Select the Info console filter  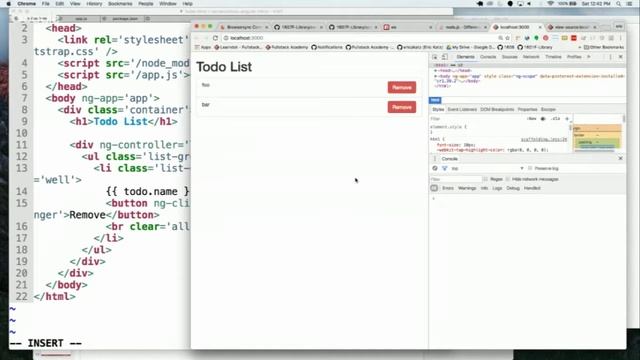coord(484,188)
